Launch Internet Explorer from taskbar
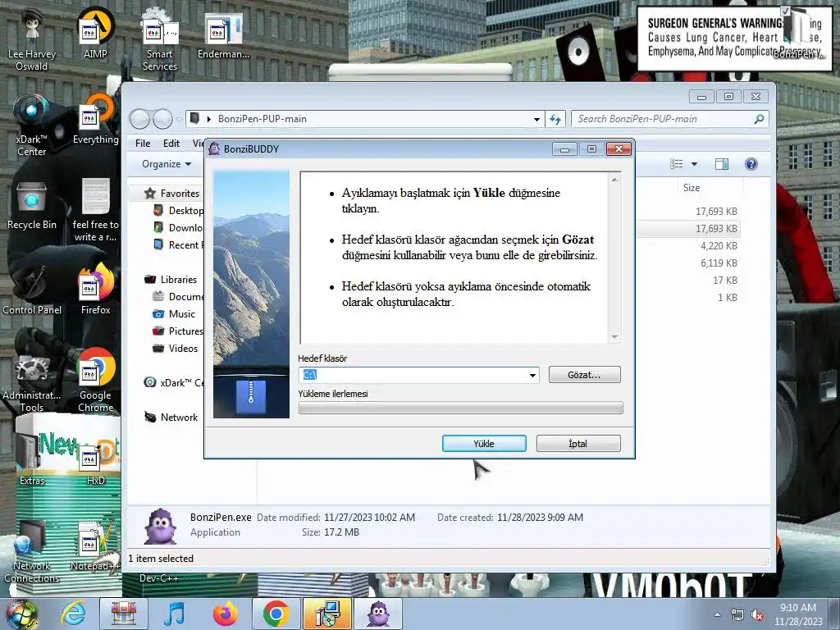The image size is (840, 630). point(73,614)
